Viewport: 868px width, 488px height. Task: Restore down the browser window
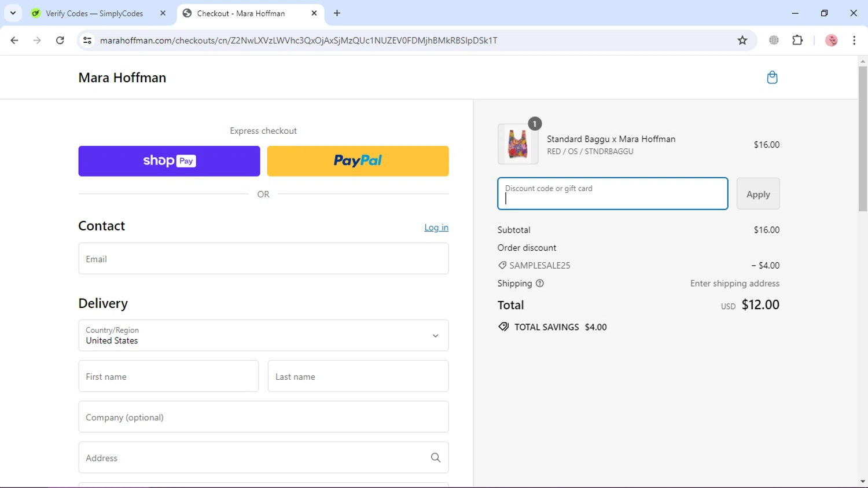(x=824, y=13)
